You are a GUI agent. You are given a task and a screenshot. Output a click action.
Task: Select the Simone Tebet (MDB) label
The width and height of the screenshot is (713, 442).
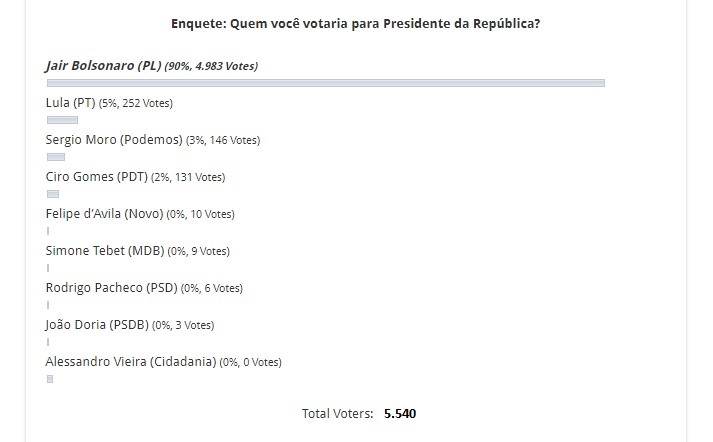coord(105,251)
